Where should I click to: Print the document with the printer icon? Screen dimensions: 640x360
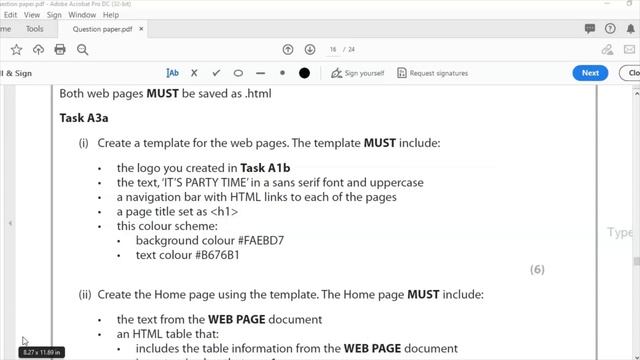tap(60, 50)
